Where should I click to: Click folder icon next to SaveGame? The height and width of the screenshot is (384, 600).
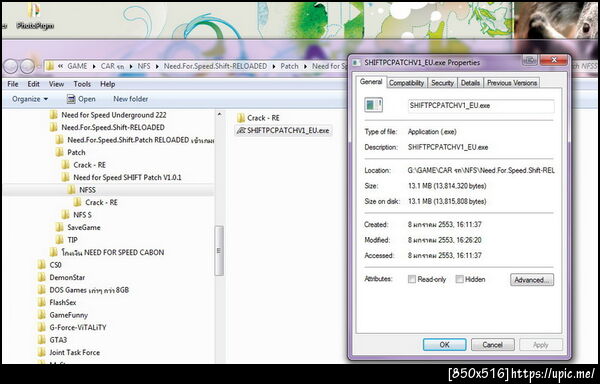(x=60, y=228)
